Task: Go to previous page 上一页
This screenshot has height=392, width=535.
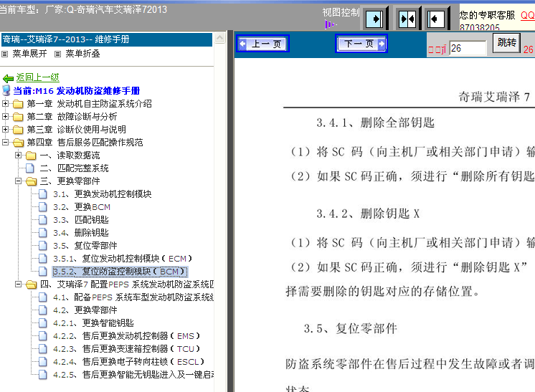Action: pyautogui.click(x=262, y=44)
